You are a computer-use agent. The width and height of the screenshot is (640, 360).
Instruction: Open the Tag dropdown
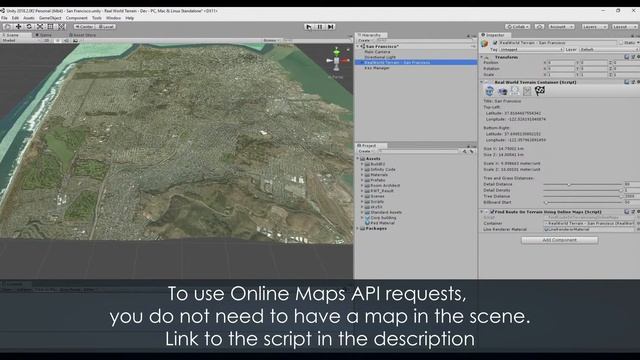tap(531, 49)
